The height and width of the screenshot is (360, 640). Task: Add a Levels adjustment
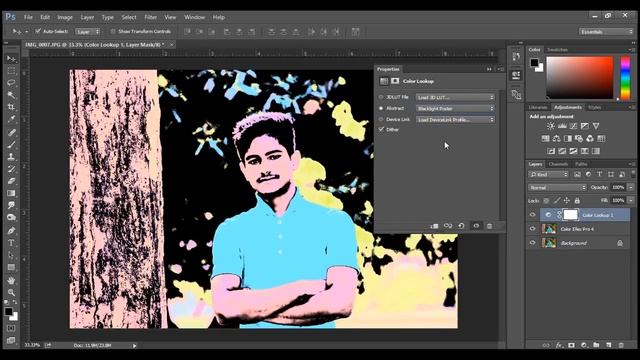click(x=562, y=126)
